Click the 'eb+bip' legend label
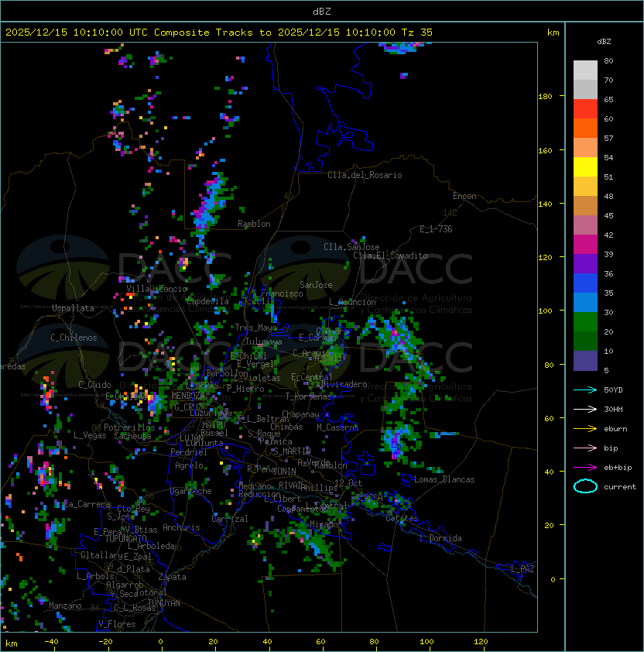 point(618,468)
